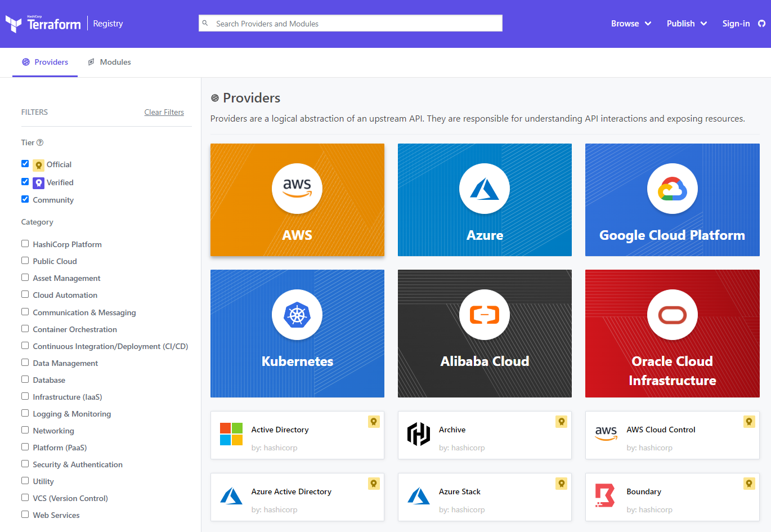
Task: Uncheck the Official tier checkbox
Action: click(25, 164)
